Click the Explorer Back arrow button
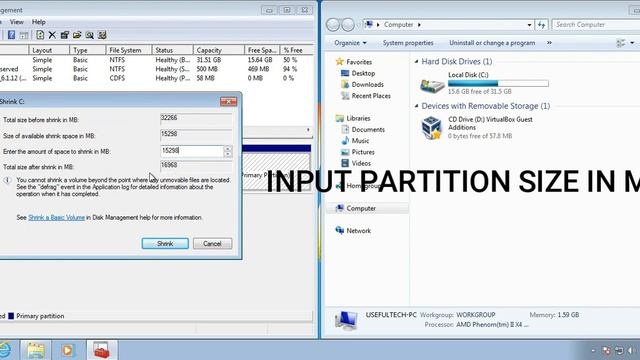Screen dimensions: 640x360 (x=333, y=25)
